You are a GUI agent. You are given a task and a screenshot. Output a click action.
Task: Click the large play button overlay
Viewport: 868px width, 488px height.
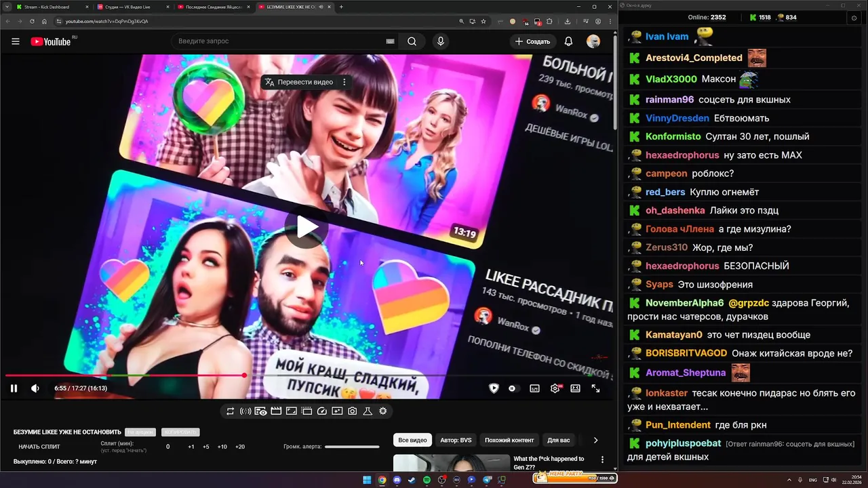[x=307, y=227]
